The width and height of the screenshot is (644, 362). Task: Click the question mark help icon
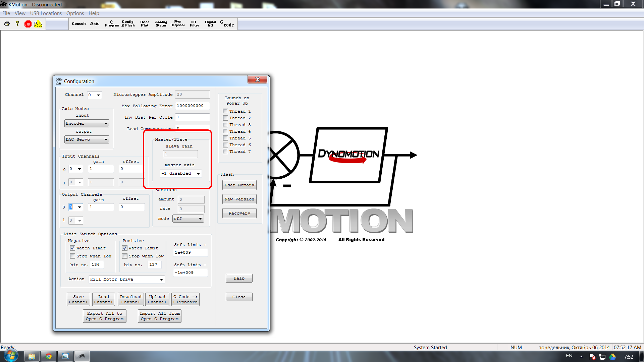coord(17,24)
